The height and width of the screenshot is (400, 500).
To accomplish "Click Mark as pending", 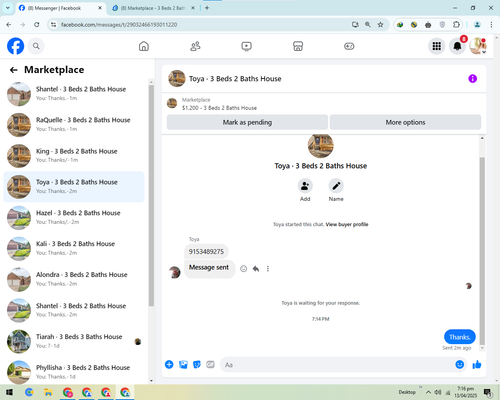I will (247, 122).
